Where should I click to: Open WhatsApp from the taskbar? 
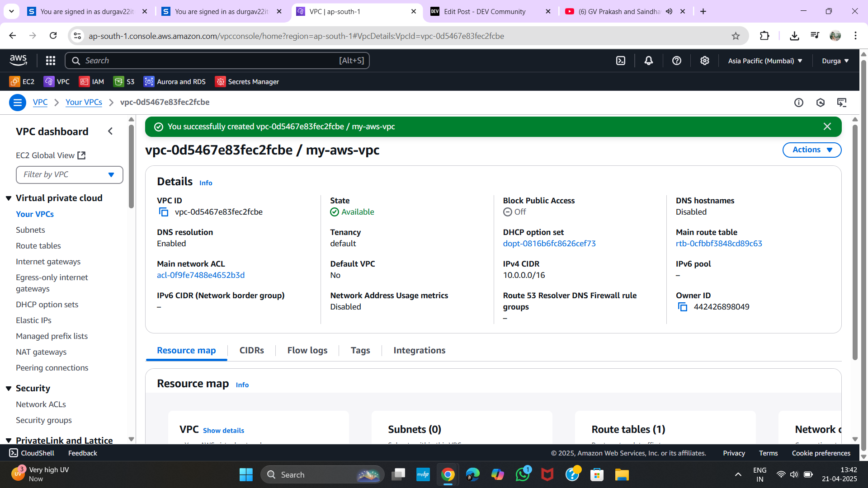(523, 474)
